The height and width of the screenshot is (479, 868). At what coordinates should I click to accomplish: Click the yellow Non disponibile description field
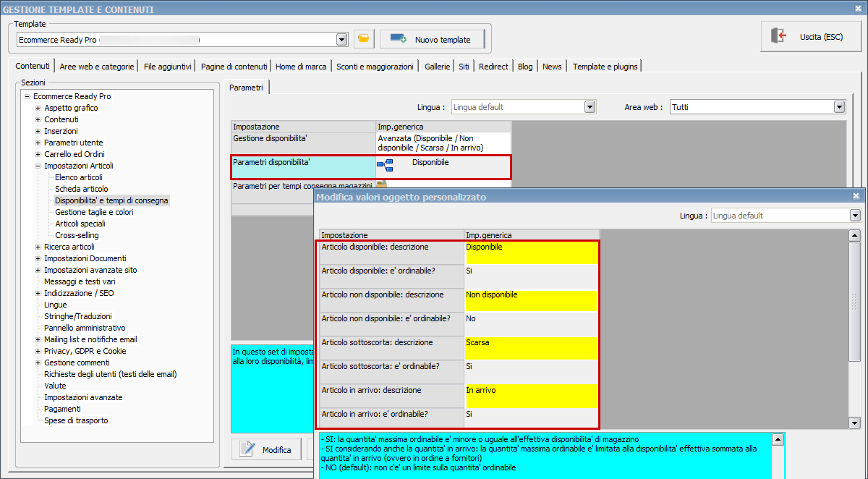pos(531,300)
